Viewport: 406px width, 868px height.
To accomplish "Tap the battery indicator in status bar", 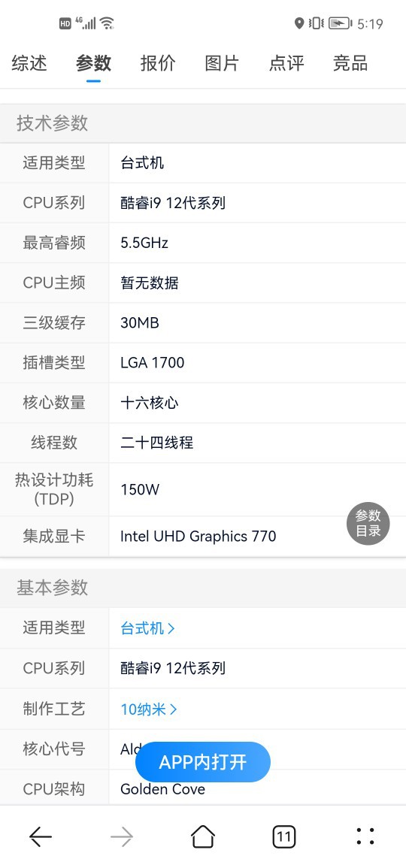I will (x=340, y=23).
